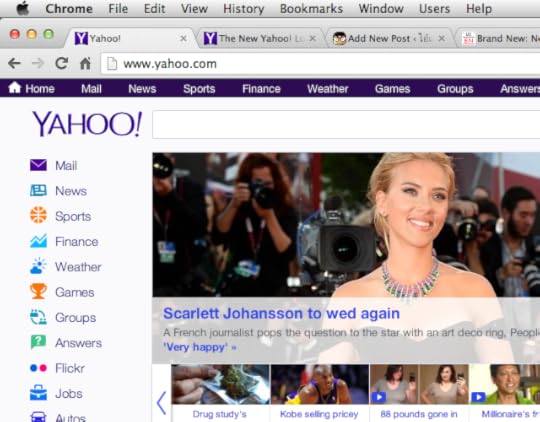Image resolution: width=540 pixels, height=422 pixels.
Task: Click the Sports basketball icon in sidebar
Action: click(x=38, y=216)
